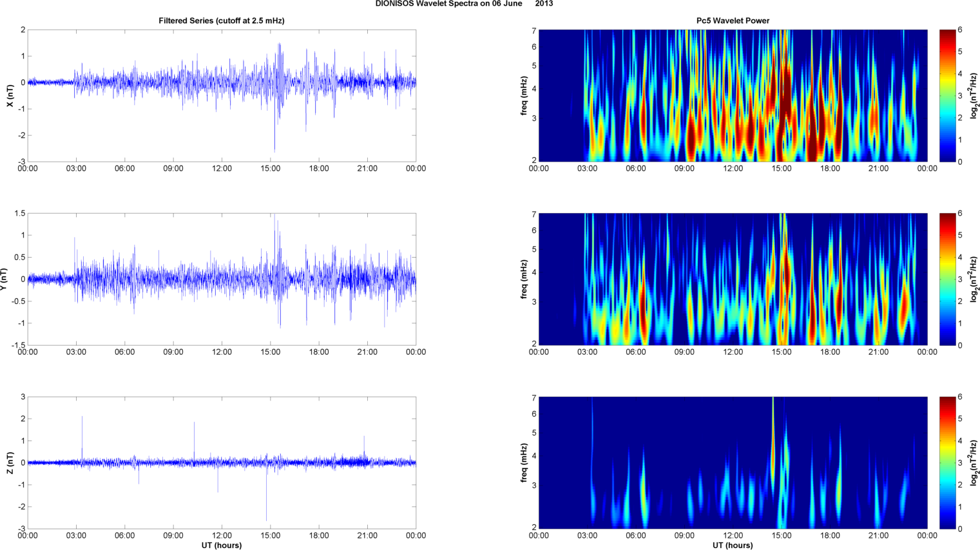This screenshot has width=980, height=550.
Task: Click 'UT (hours)' label under the Z series plot
Action: [x=222, y=545]
